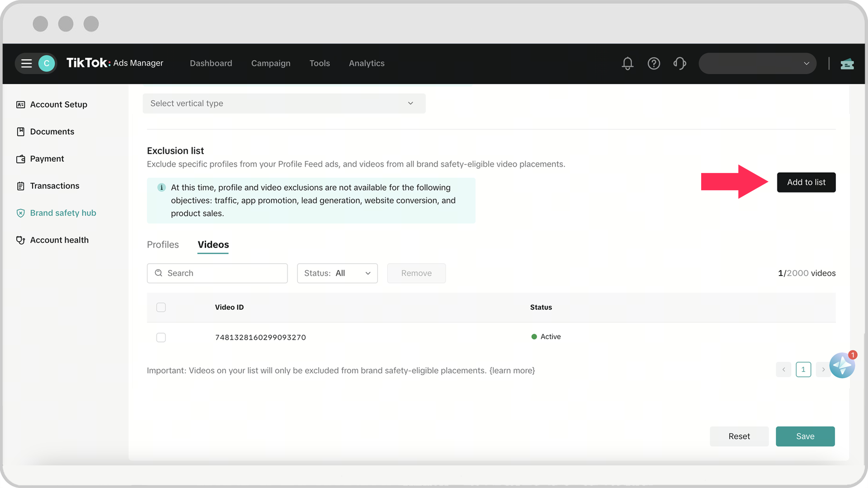This screenshot has height=488, width=868.
Task: Open the Select vertical type dropdown
Action: [x=284, y=103]
